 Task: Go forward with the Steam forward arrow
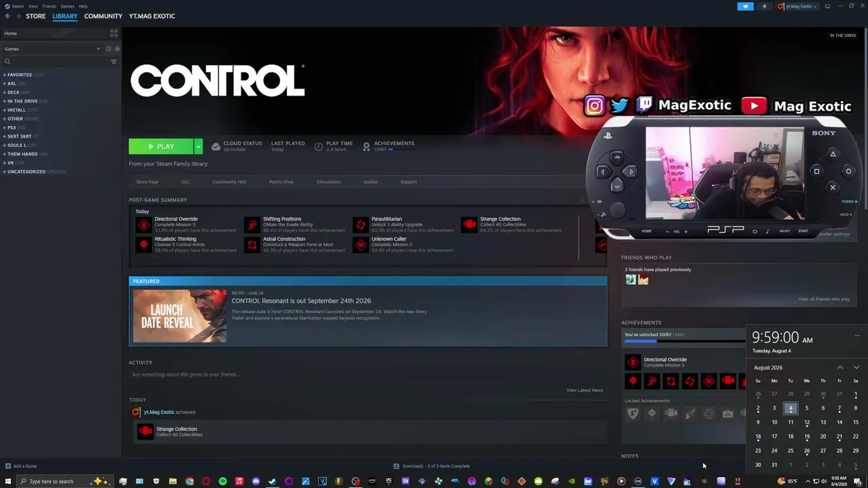click(18, 16)
